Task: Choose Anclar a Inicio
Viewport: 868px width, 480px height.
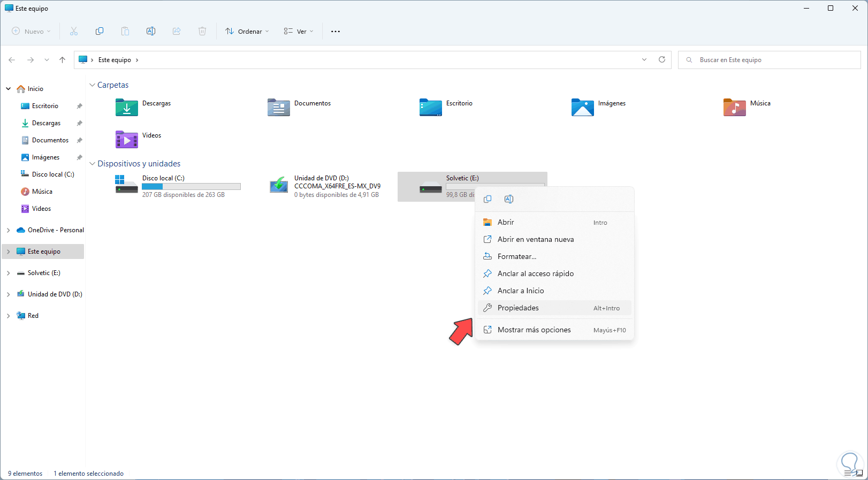Action: [x=554, y=291]
